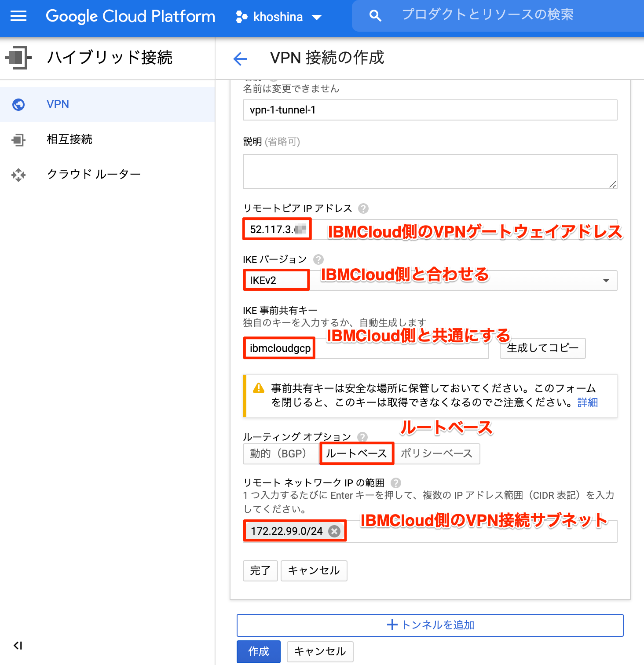Click the help icon next to ルーティング オプション
This screenshot has height=665, width=644.
click(362, 437)
